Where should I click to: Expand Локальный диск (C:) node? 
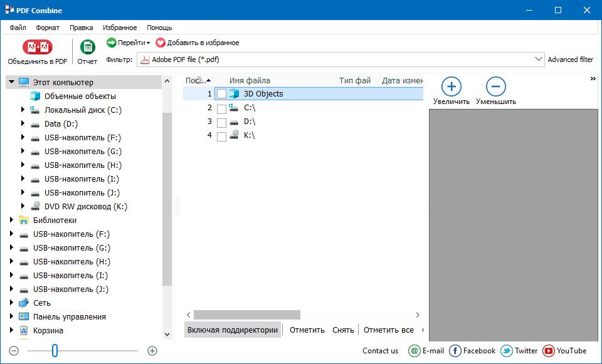pos(23,110)
